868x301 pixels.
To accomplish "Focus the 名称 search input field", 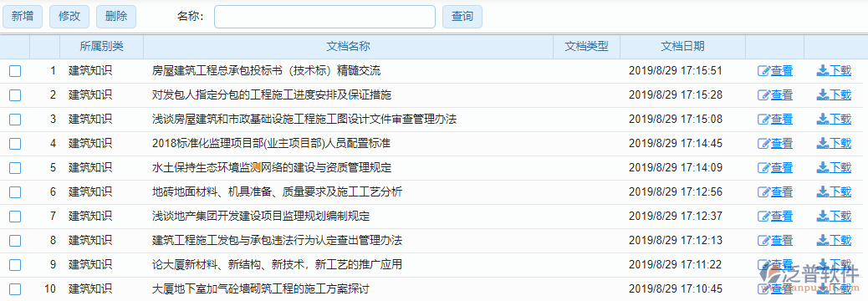I will 325,17.
